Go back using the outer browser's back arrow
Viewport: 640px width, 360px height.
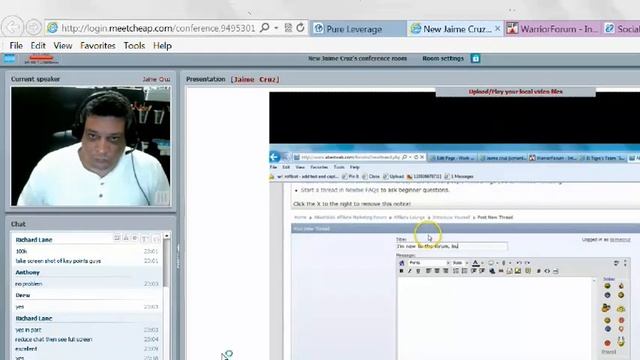click(x=12, y=27)
